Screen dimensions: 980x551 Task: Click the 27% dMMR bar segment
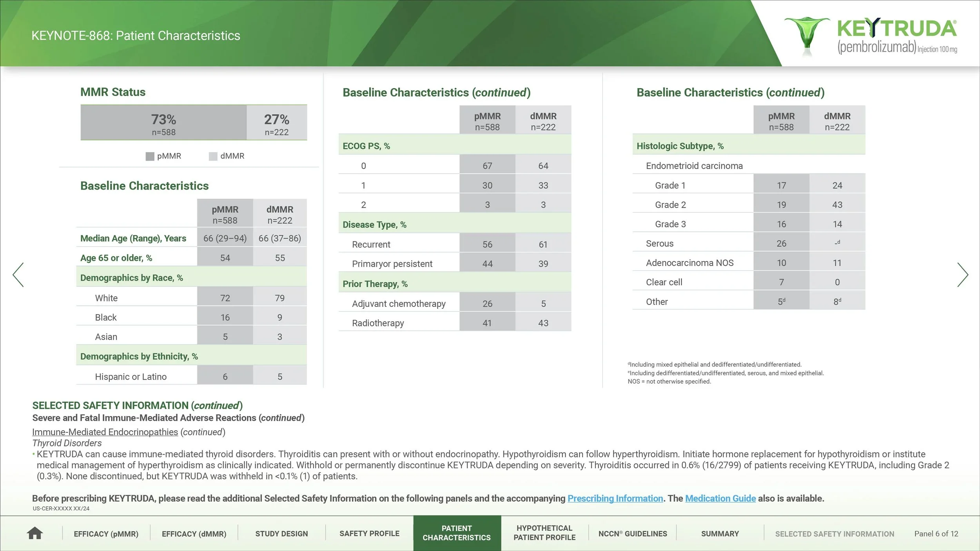276,123
